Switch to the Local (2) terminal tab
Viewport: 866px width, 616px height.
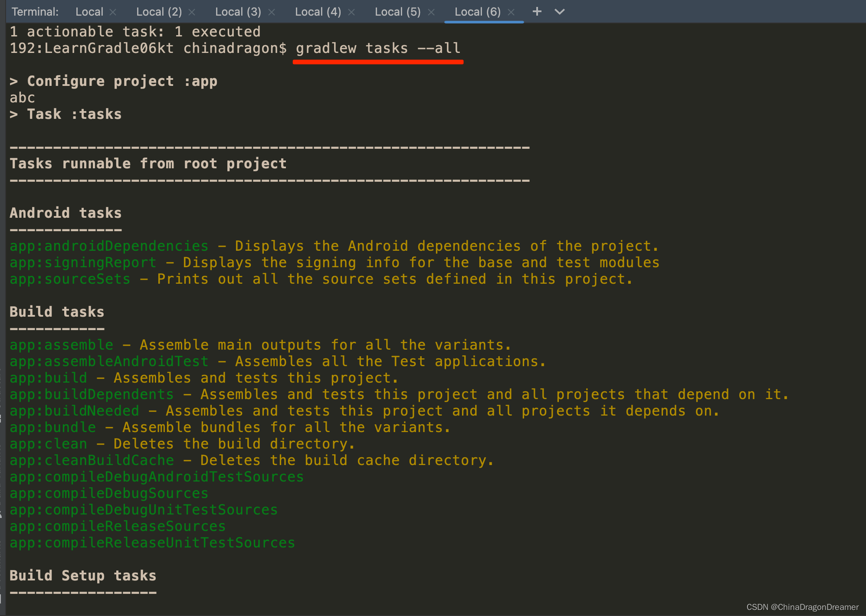[x=159, y=12]
